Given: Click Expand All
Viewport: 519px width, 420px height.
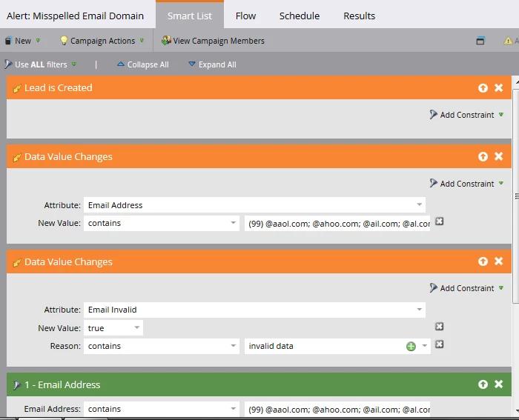Looking at the screenshot, I should pyautogui.click(x=212, y=64).
